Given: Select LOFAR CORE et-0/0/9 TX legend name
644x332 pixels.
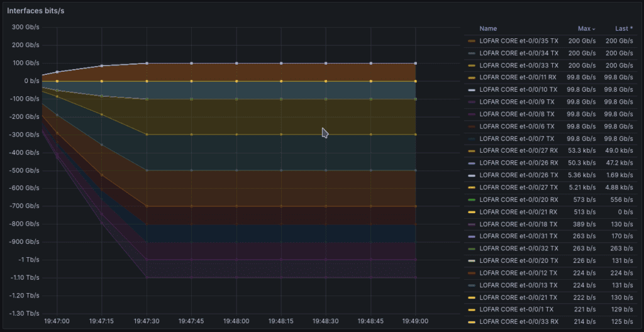Looking at the screenshot, I should (x=517, y=102).
